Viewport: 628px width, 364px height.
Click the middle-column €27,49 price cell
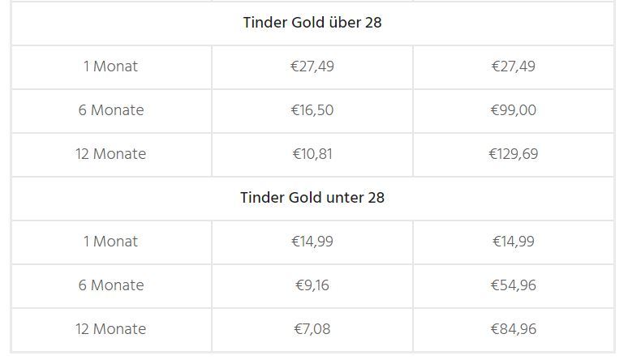312,66
